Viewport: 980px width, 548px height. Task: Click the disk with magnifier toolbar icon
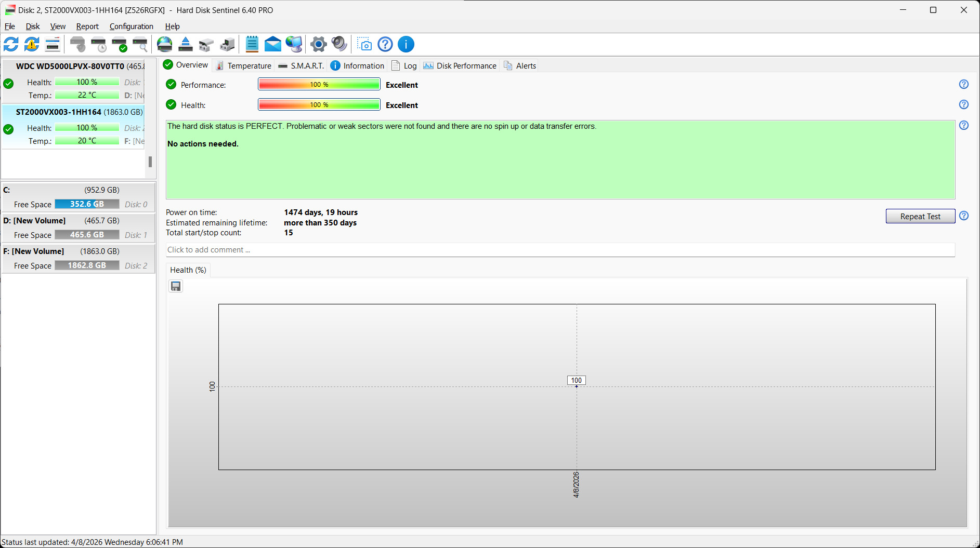click(140, 44)
